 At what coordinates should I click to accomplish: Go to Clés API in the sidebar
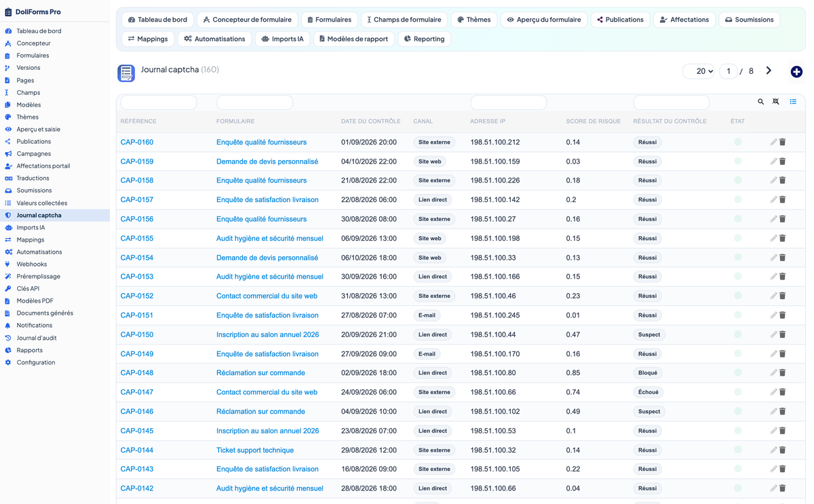pyautogui.click(x=28, y=288)
